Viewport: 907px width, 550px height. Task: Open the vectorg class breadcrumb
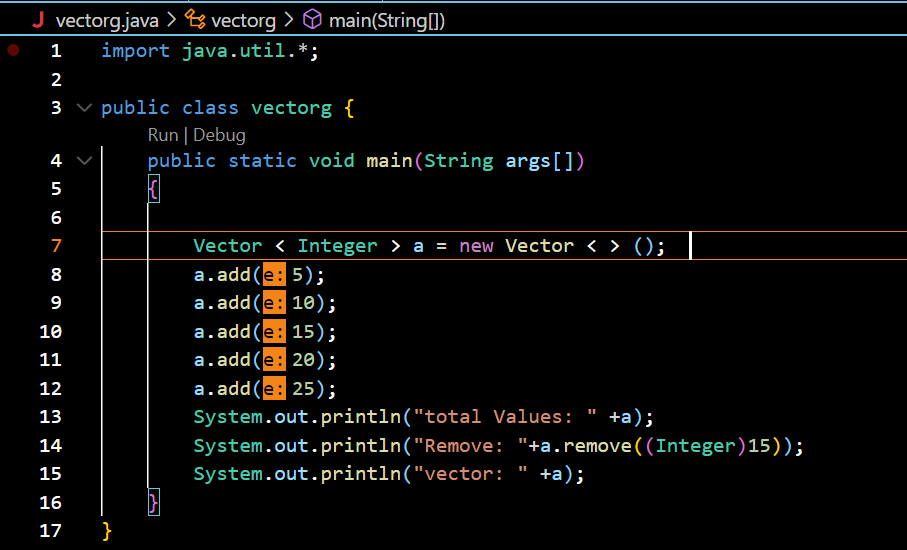pos(244,21)
